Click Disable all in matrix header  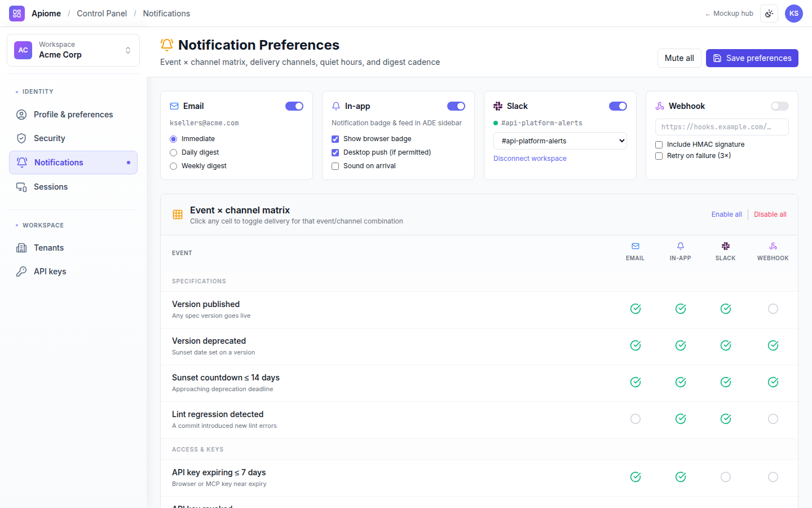pyautogui.click(x=770, y=214)
